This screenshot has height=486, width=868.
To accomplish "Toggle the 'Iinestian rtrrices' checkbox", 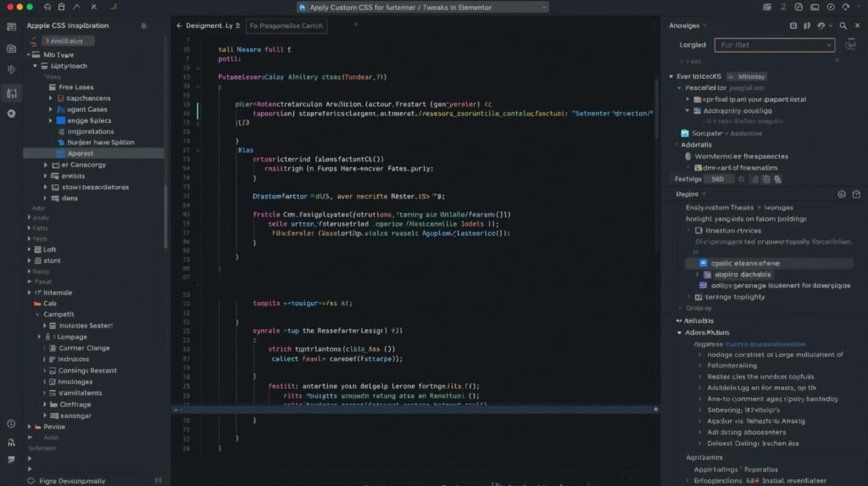I will pyautogui.click(x=698, y=231).
